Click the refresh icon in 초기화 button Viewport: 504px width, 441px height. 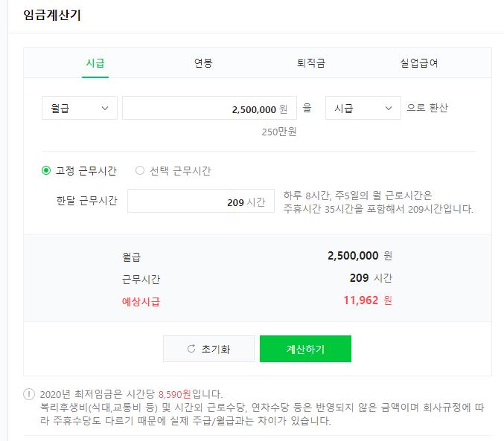click(x=191, y=349)
